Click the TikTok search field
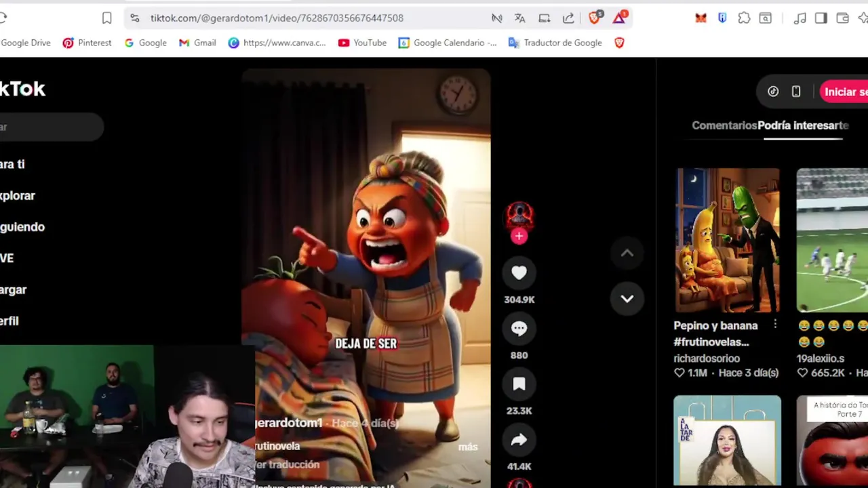The image size is (868, 488). pyautogui.click(x=52, y=127)
